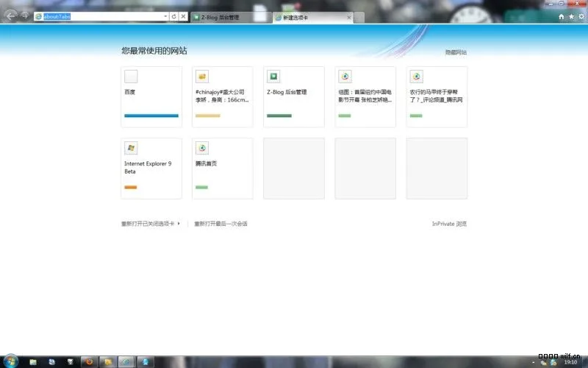Open the 组图 电影节 news tile
This screenshot has height=368, width=588.
tap(365, 97)
